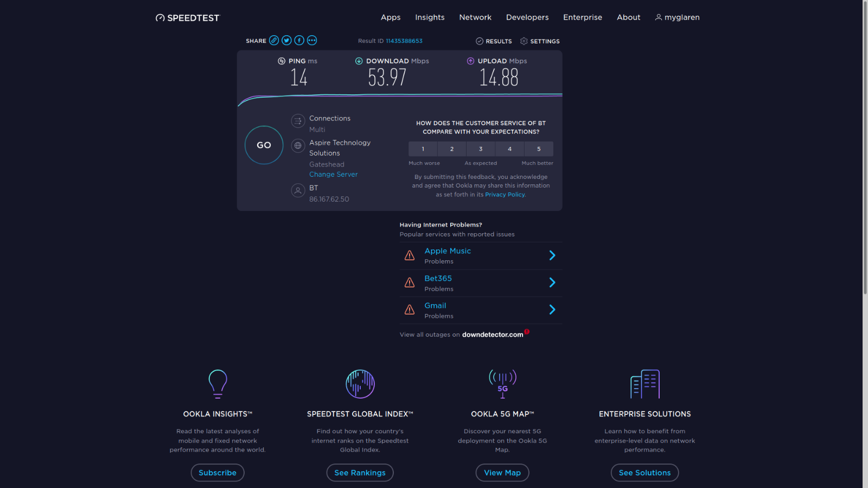Click the Aspire Technology Solutions server name
This screenshot has height=488, width=868.
340,148
